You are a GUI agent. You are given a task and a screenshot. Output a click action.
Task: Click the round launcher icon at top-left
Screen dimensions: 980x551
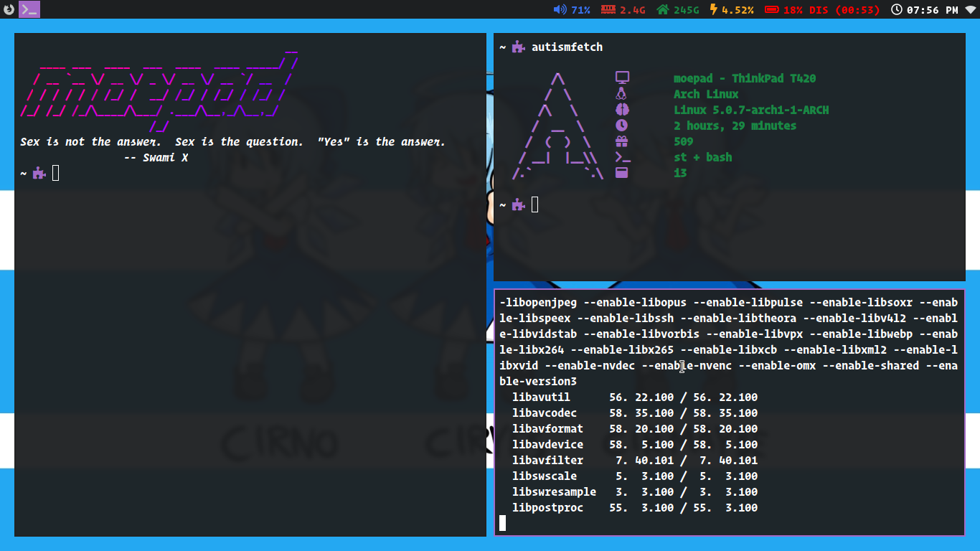[x=9, y=9]
